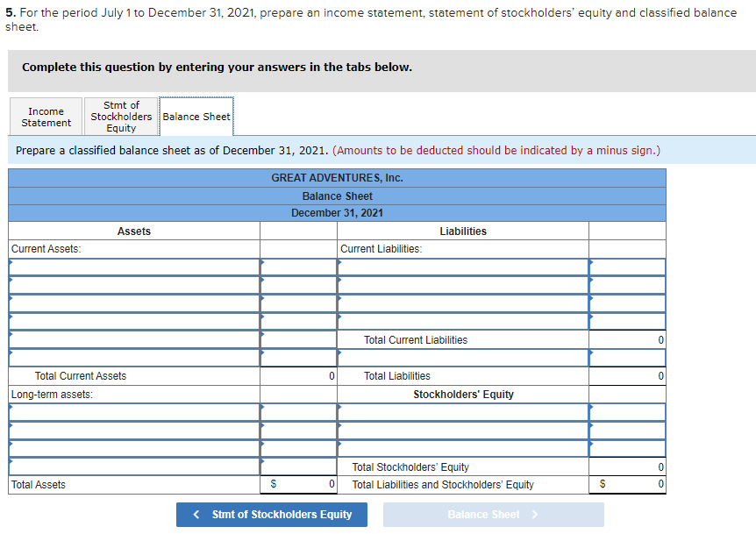Click the Total Liabilities value cell
Viewport: 756px width, 534px height.
pyautogui.click(x=627, y=376)
